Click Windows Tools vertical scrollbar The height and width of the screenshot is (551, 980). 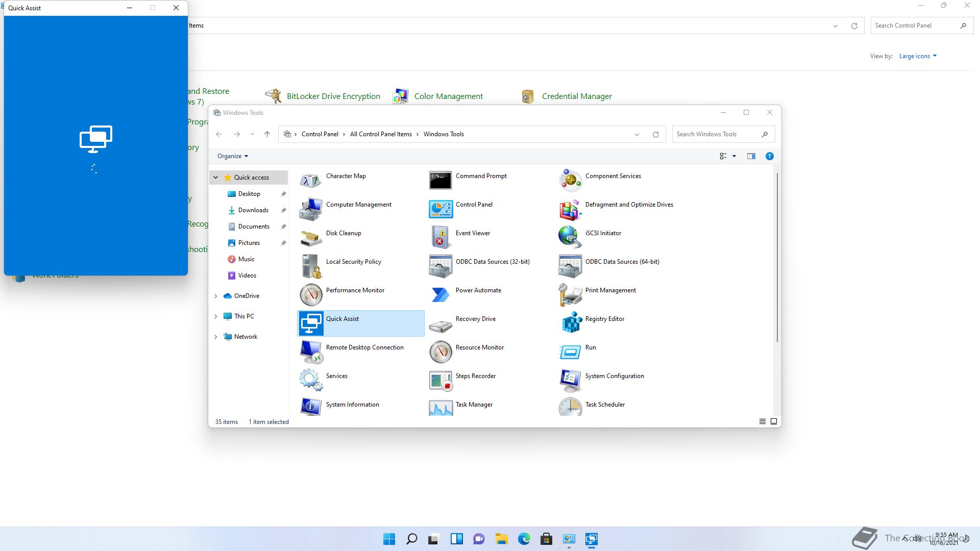(777, 258)
